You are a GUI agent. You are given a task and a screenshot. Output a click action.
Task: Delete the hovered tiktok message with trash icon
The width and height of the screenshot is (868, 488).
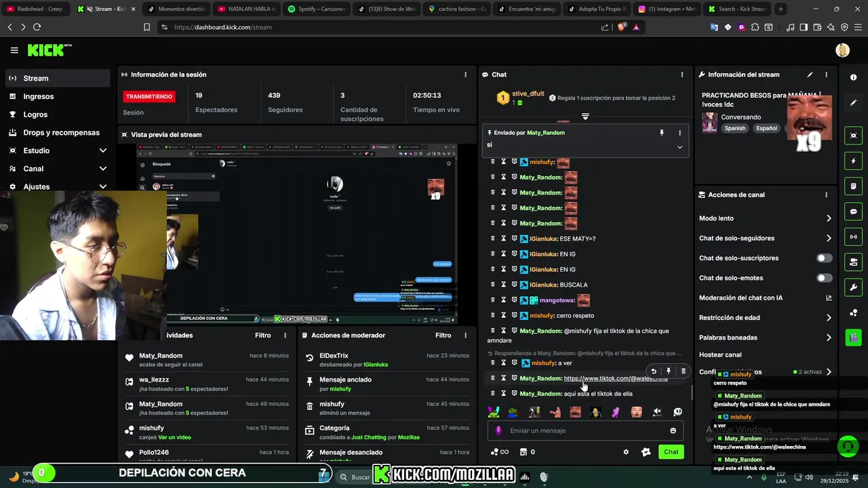683,371
